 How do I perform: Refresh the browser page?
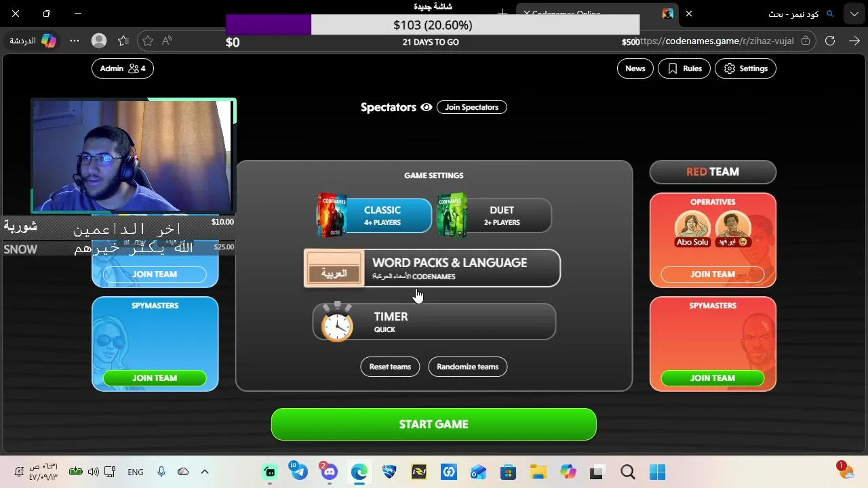click(x=829, y=41)
